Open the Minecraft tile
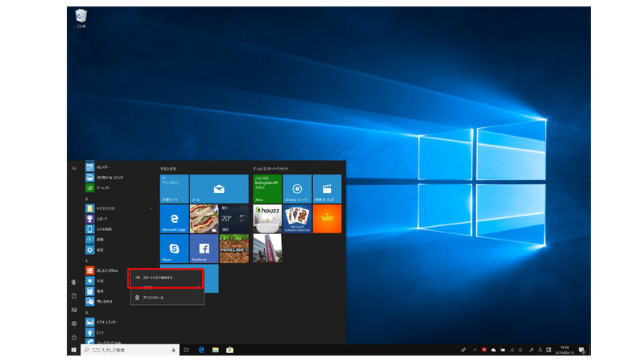Viewport: 644px width, 362px height. click(x=234, y=249)
